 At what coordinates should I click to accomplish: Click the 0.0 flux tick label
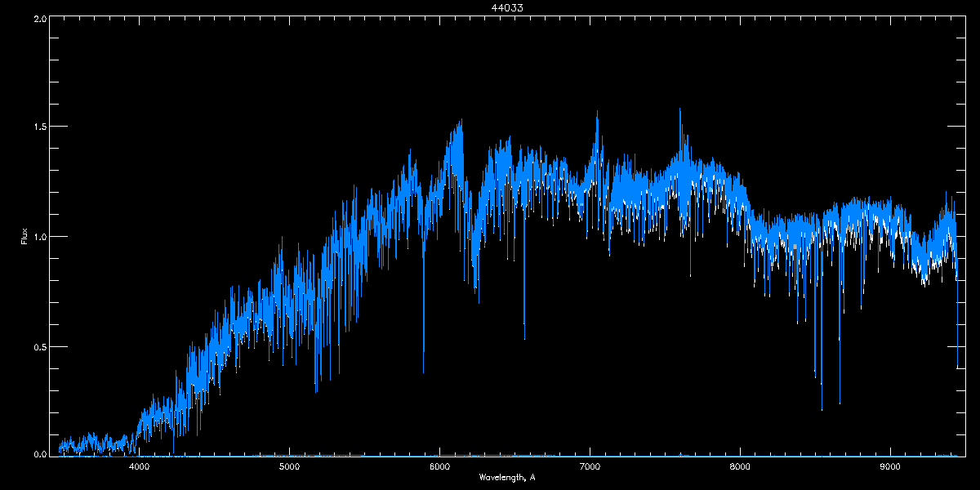(x=39, y=453)
